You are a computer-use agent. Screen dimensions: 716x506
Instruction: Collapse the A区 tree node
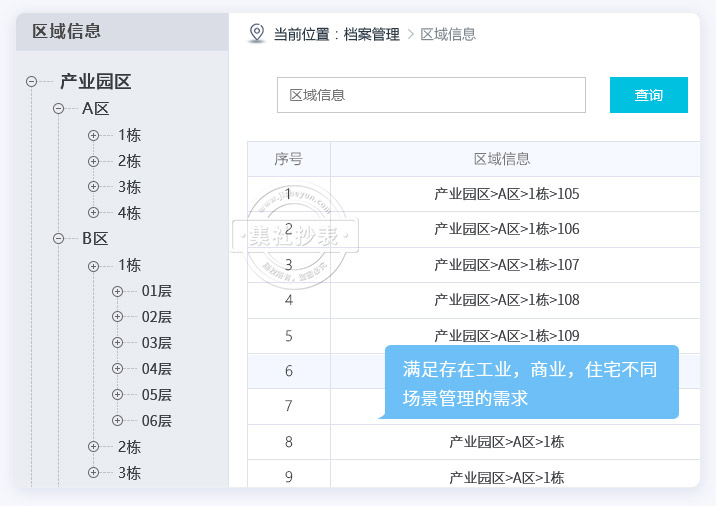(x=58, y=108)
